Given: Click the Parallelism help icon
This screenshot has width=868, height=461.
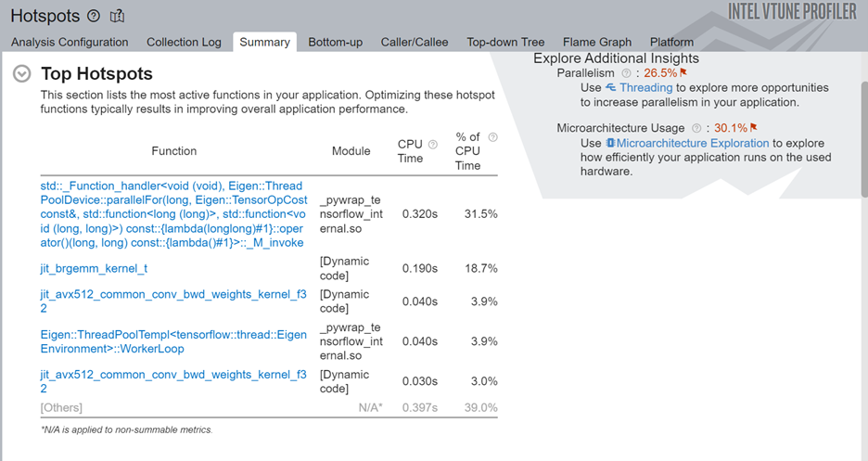Looking at the screenshot, I should tap(626, 73).
